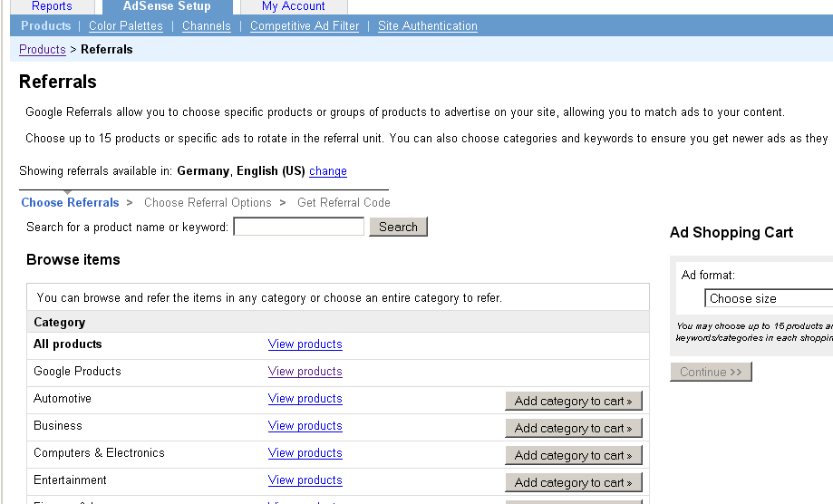Add Entertainment category to cart

tap(574, 482)
